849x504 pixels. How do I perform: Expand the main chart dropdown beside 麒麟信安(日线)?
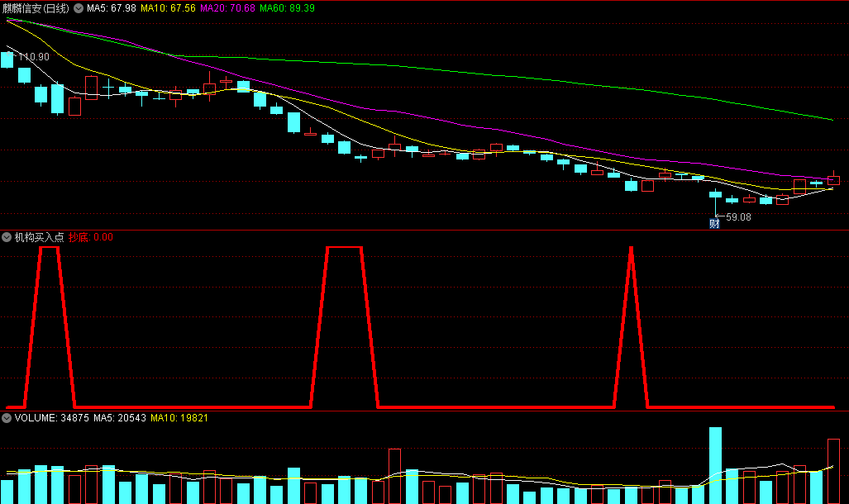point(79,8)
